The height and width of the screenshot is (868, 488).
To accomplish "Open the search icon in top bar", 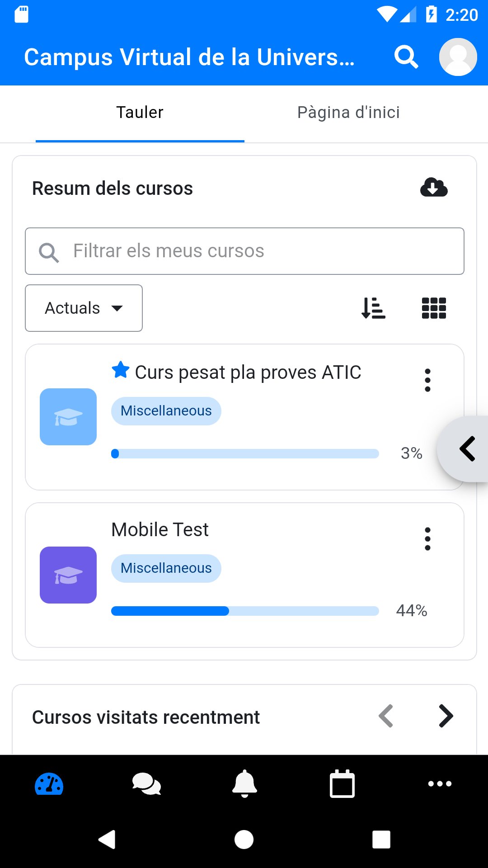I will click(406, 57).
